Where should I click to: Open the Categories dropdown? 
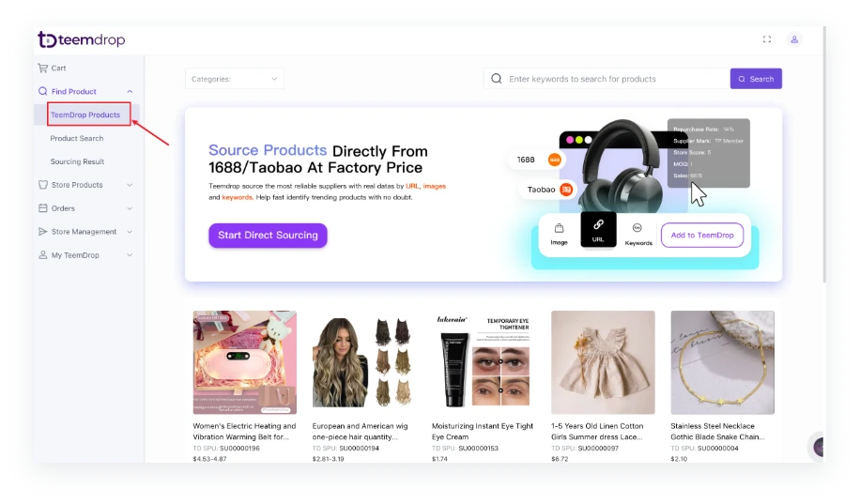[x=235, y=79]
